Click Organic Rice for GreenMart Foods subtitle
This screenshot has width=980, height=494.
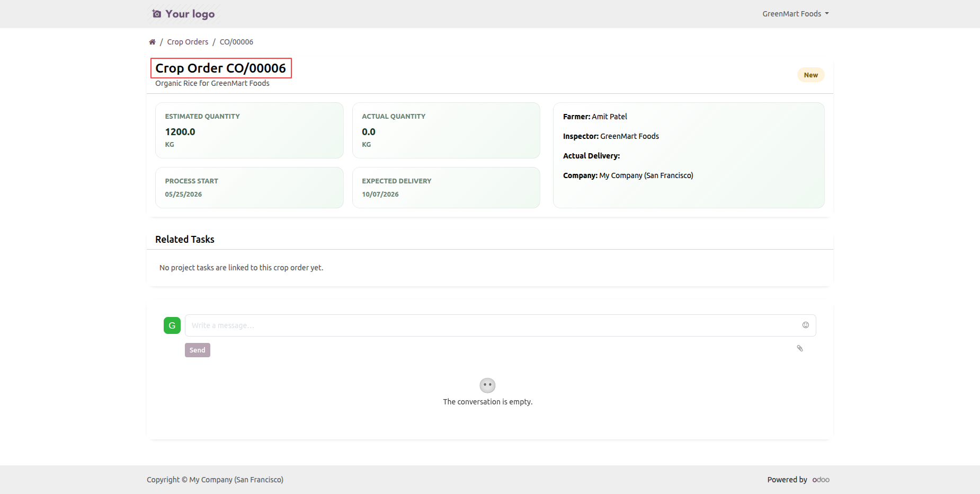click(x=212, y=83)
